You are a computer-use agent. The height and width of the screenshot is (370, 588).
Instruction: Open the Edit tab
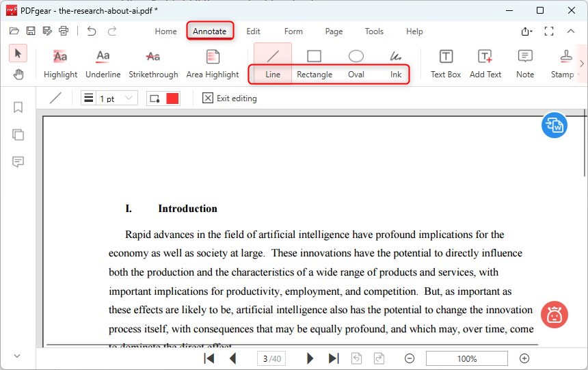253,31
